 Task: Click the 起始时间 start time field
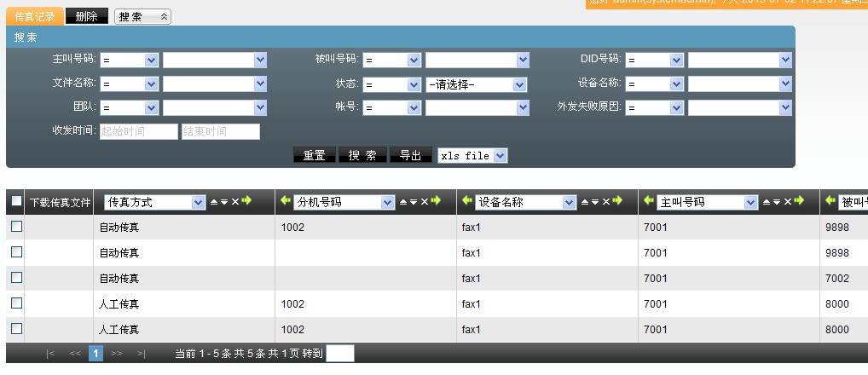click(138, 132)
